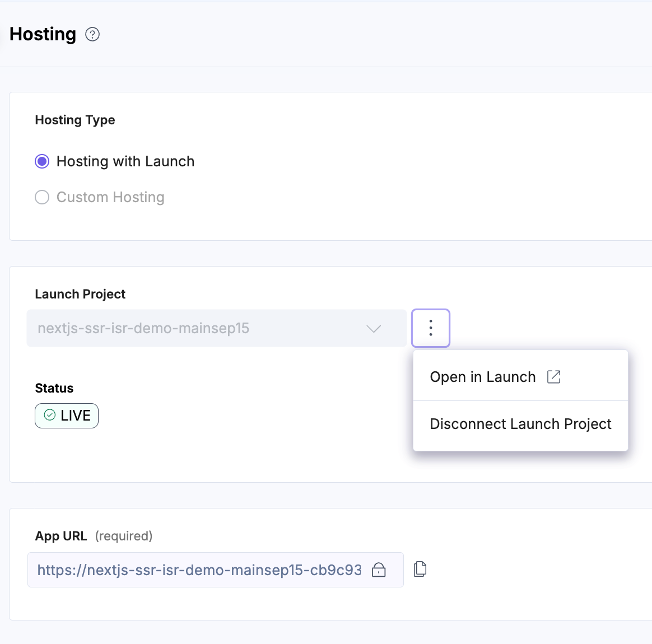Open the three-dot more options menu
Viewport: 652px width, 644px height.
(431, 328)
